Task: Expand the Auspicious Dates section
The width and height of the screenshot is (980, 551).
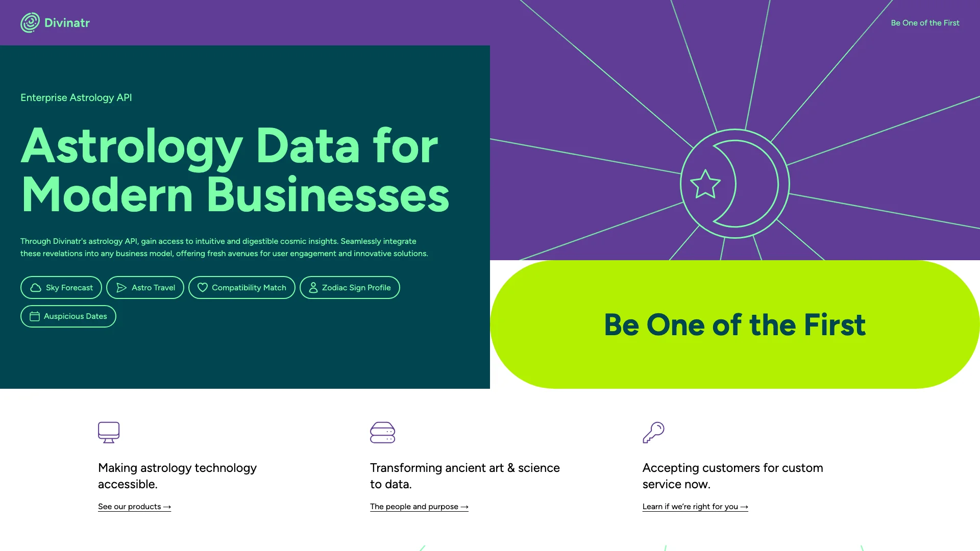Action: [x=68, y=316]
